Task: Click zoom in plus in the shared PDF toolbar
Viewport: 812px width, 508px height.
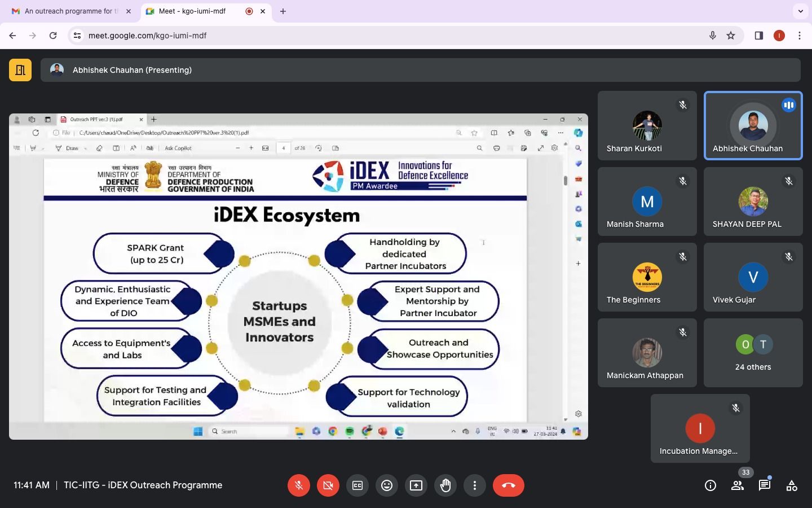Action: point(251,148)
